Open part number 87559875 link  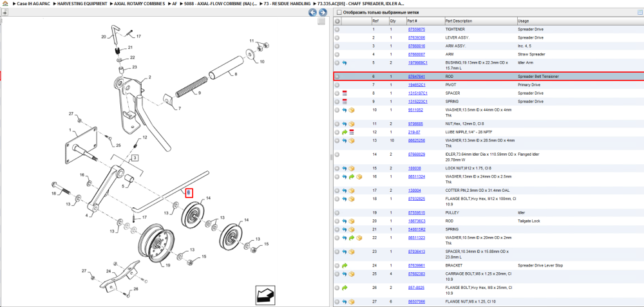(x=416, y=30)
